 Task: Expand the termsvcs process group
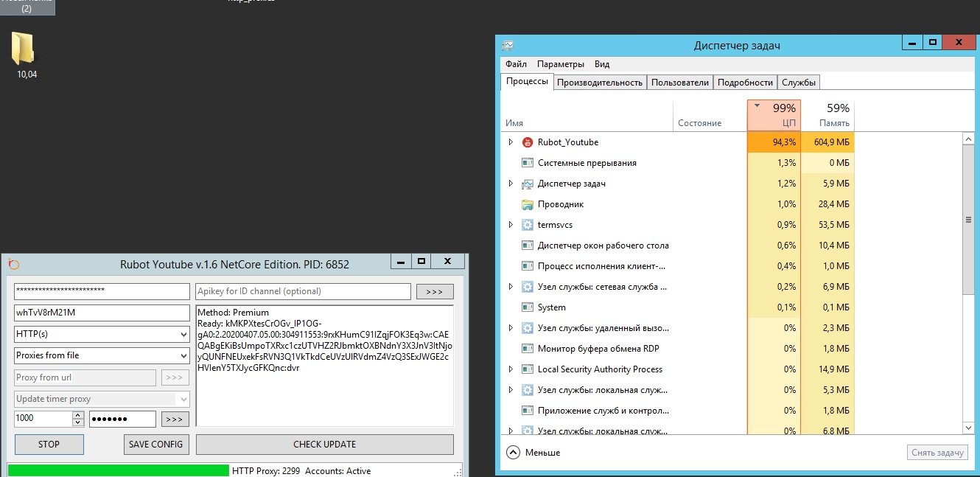pyautogui.click(x=511, y=225)
